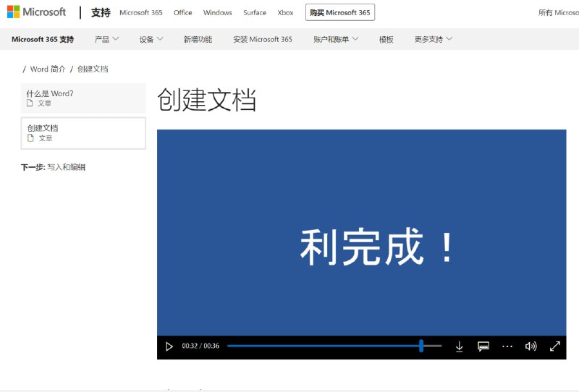The width and height of the screenshot is (579, 392).
Task: Click the video frame showing 利完成！
Action: (361, 233)
